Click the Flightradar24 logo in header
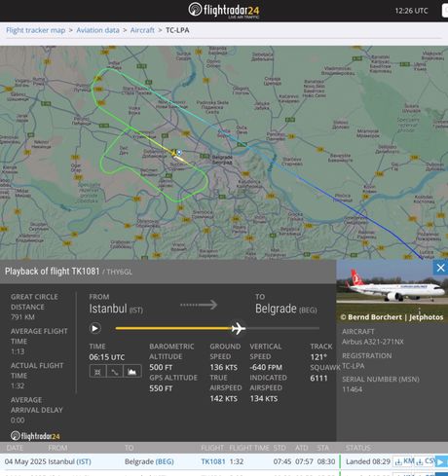This screenshot has height=476, width=448. [x=224, y=10]
